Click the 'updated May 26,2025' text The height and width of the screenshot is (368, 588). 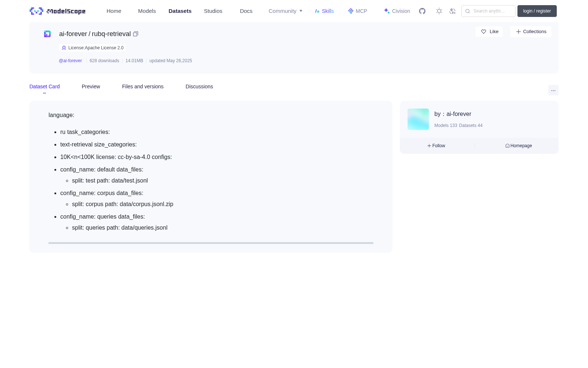[171, 61]
